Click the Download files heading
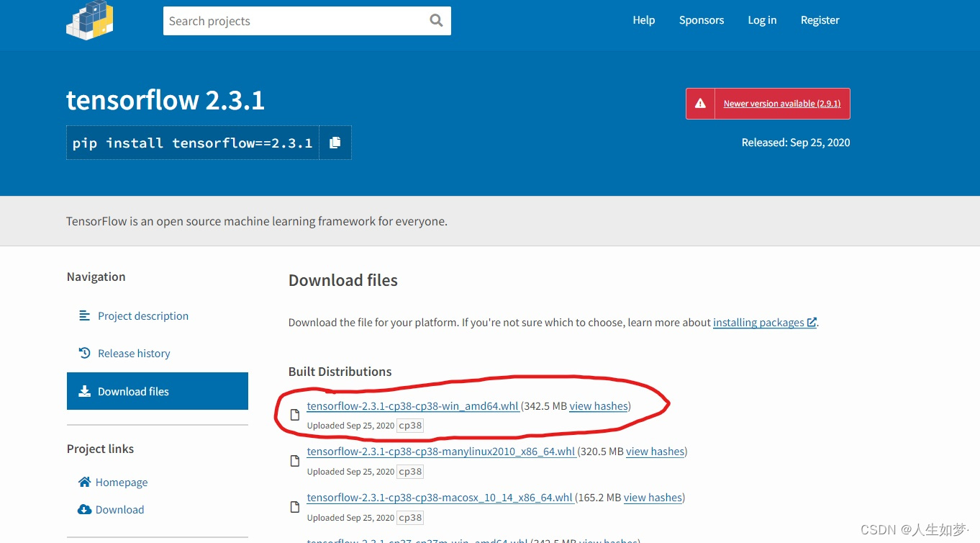980x543 pixels. tap(343, 280)
